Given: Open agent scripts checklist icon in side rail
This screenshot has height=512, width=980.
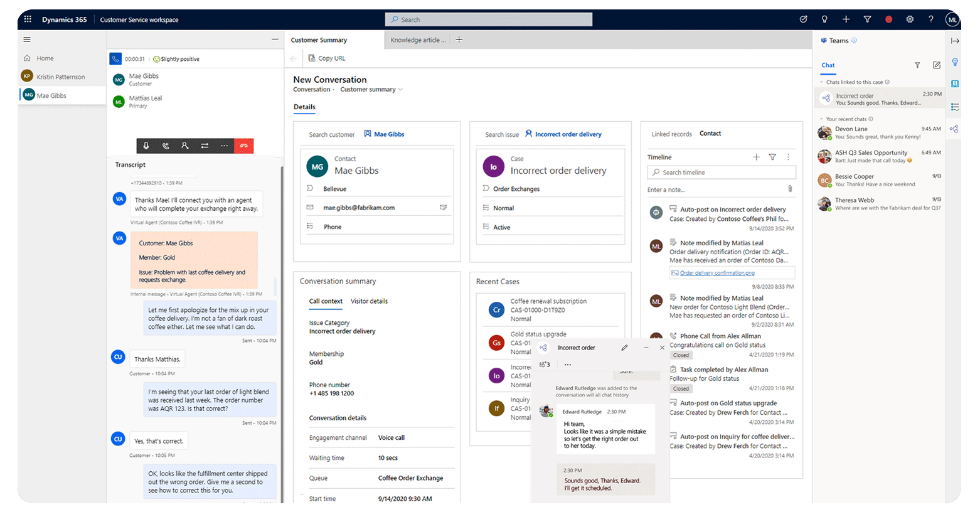Looking at the screenshot, I should (955, 107).
